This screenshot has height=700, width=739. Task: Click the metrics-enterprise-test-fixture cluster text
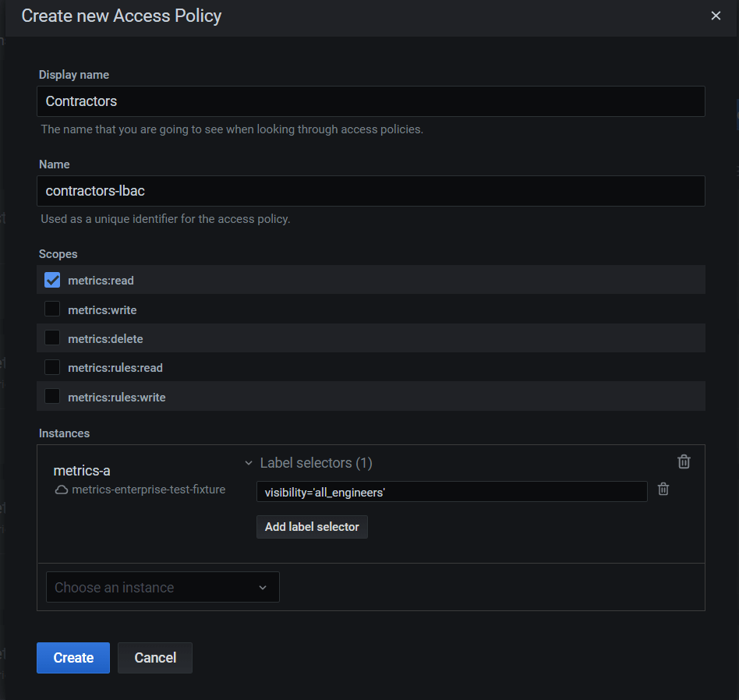pyautogui.click(x=148, y=490)
